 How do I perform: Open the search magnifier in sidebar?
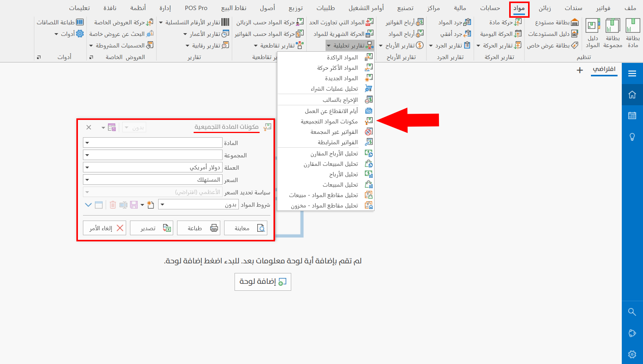[x=632, y=312]
